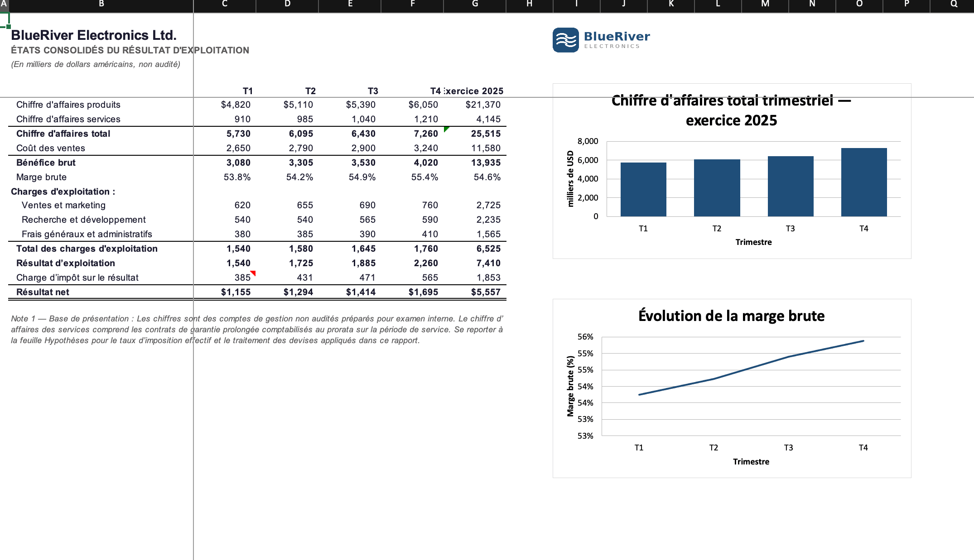This screenshot has height=560, width=974.
Task: Select margin cell 54.9%
Action: [350, 177]
